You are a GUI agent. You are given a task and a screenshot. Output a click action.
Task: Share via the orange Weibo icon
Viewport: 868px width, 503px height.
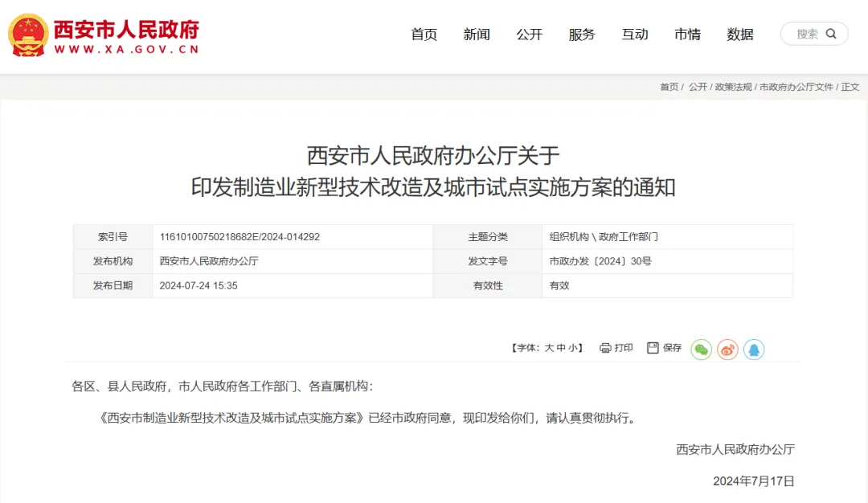[727, 350]
